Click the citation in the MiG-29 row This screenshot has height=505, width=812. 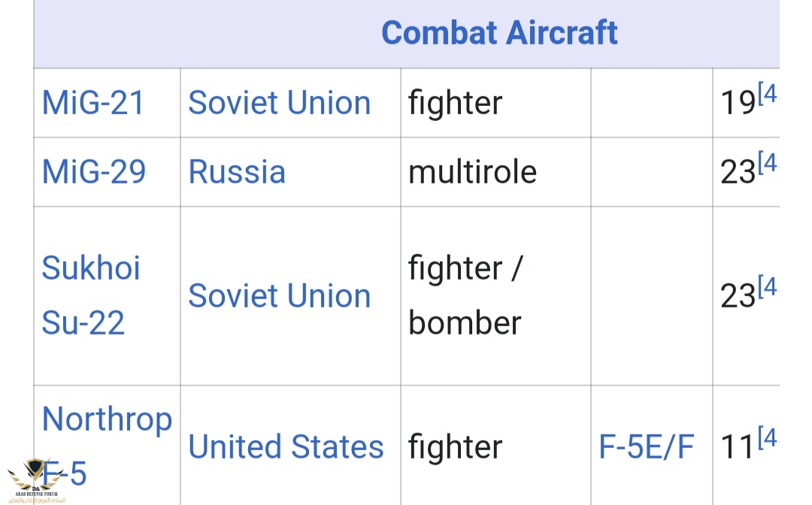tap(768, 163)
